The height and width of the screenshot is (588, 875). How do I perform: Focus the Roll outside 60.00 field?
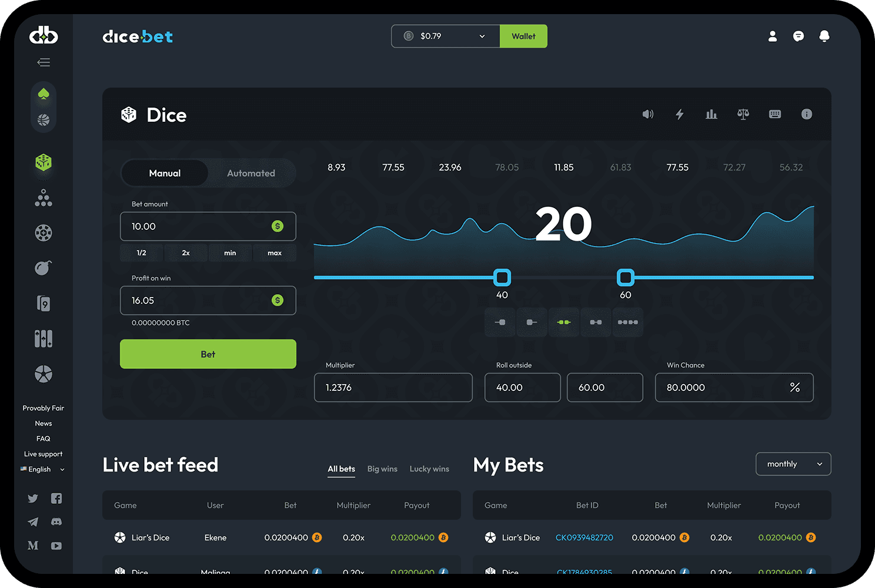click(x=605, y=387)
